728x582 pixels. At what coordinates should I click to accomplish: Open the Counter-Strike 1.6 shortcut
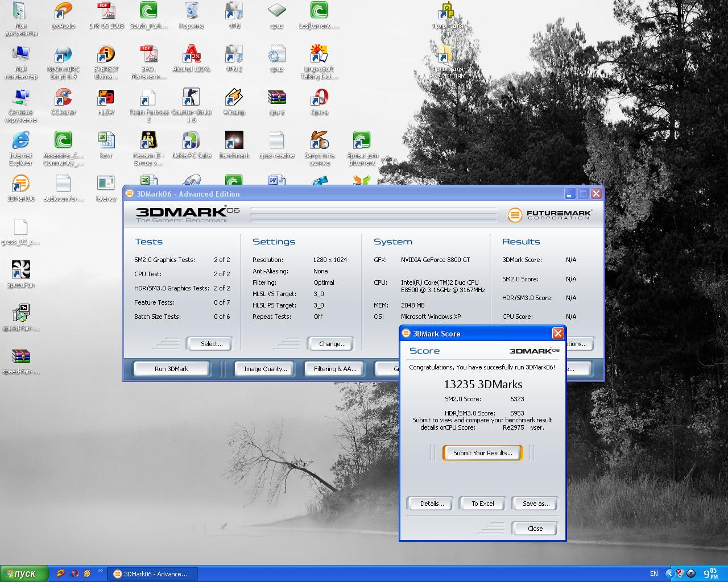coord(191,99)
